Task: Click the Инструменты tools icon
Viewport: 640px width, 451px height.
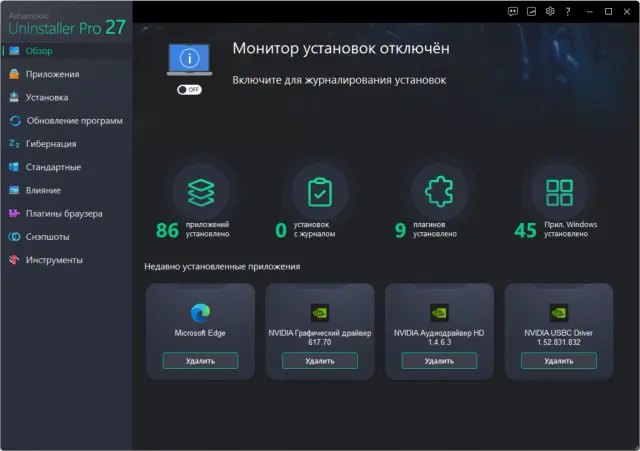Action: coord(14,260)
